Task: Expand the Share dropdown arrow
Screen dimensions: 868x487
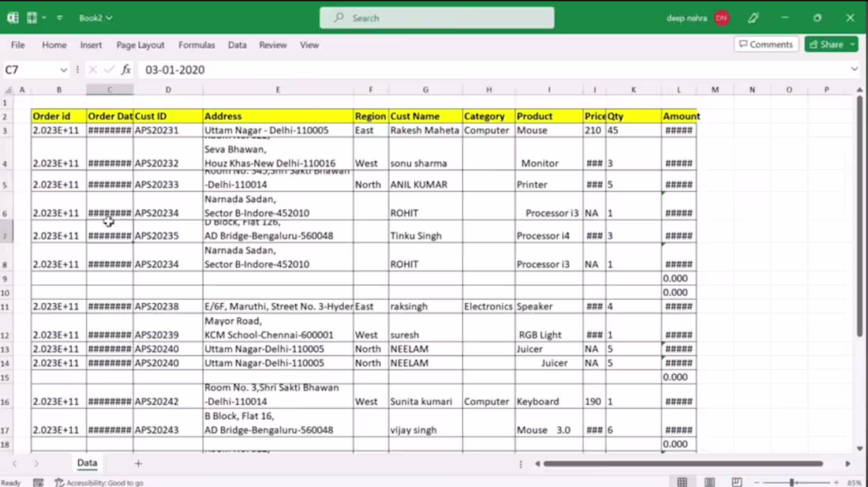Action: (852, 44)
